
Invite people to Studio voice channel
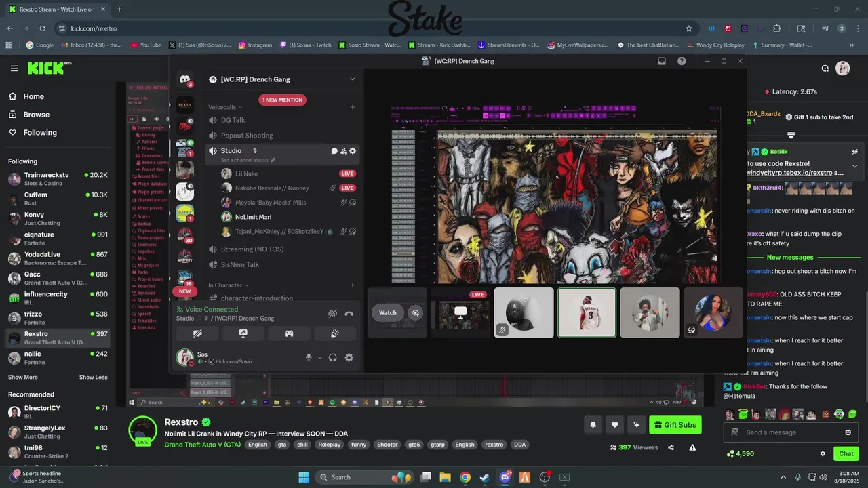(344, 151)
